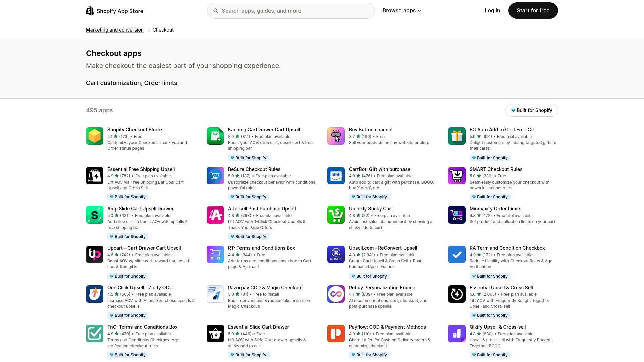Open EG Auto Add to Cart Free Gift title
This screenshot has width=644, height=362.
pyautogui.click(x=503, y=130)
